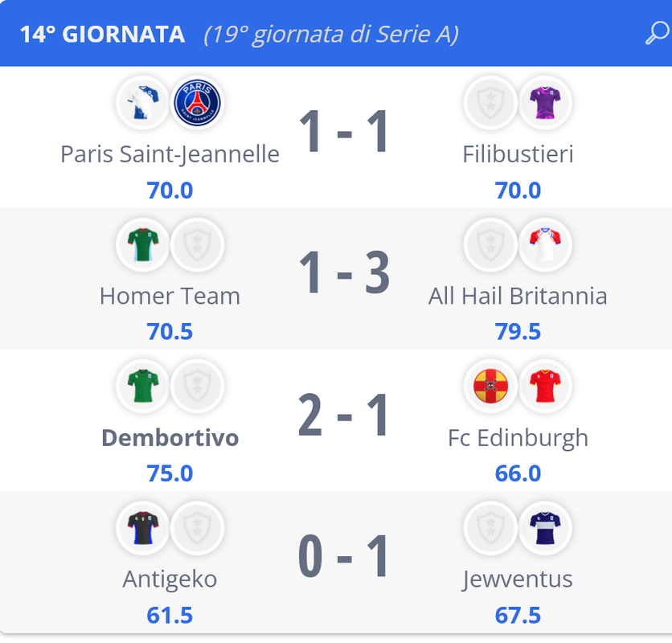Click the 14° GIORNATA header title
Viewport: 672px width, 643px height.
click(102, 35)
